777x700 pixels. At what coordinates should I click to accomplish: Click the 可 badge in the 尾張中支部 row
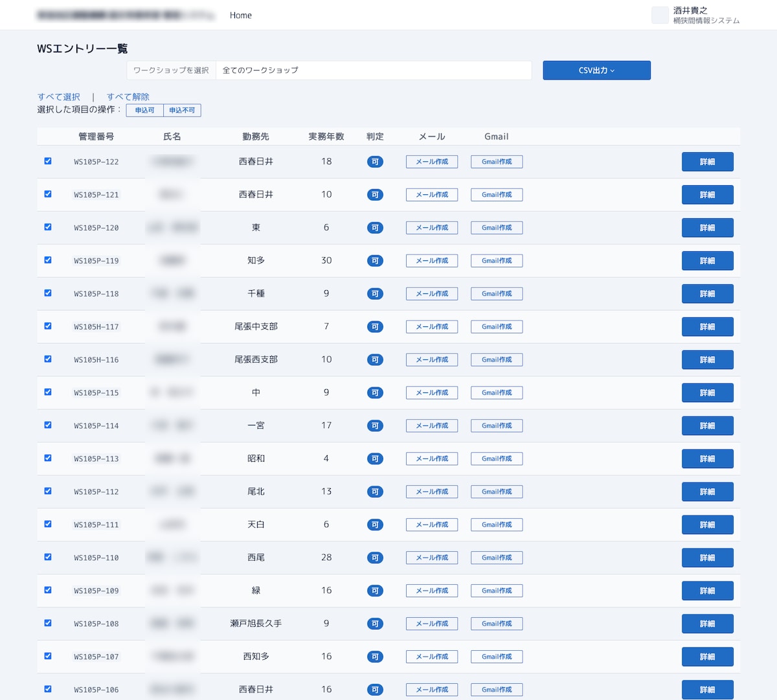click(375, 327)
